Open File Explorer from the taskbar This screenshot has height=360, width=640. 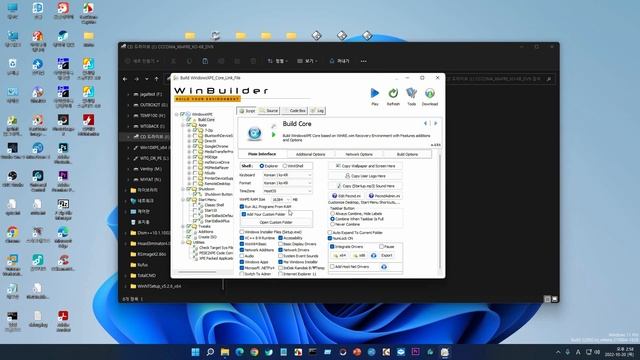pyautogui.click(x=225, y=352)
